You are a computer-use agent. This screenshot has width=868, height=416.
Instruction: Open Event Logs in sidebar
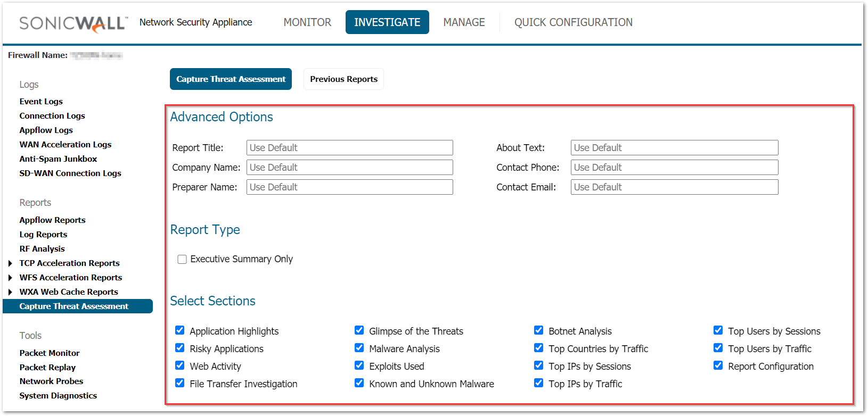[x=41, y=101]
